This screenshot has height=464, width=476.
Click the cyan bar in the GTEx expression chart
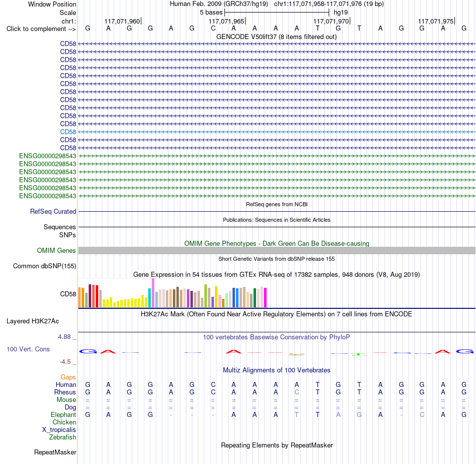pos(150,298)
